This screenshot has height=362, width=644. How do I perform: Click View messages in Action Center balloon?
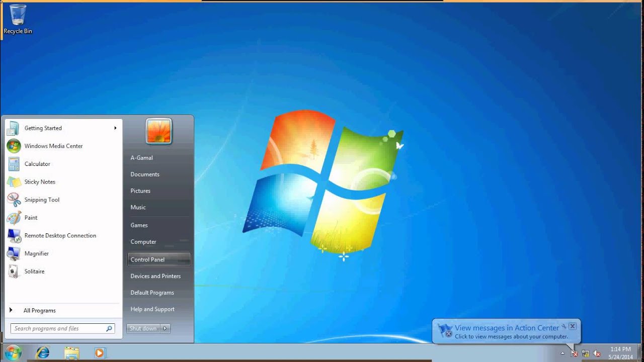(507, 328)
